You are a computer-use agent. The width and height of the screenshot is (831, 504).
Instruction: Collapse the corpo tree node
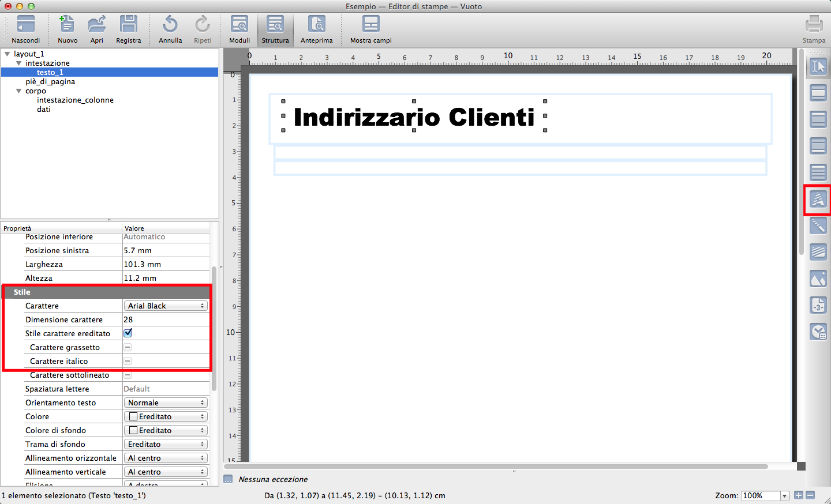click(x=19, y=91)
